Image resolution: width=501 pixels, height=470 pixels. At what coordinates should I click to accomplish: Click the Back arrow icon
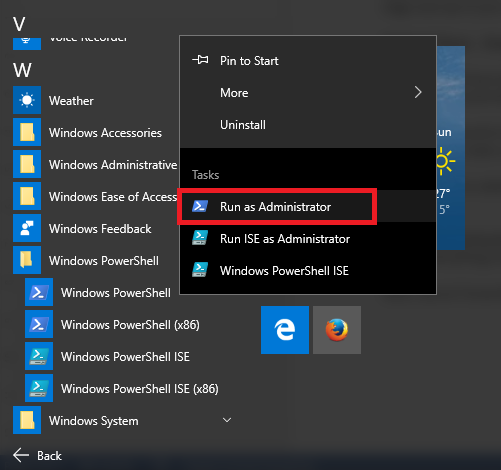pyautogui.click(x=21, y=455)
